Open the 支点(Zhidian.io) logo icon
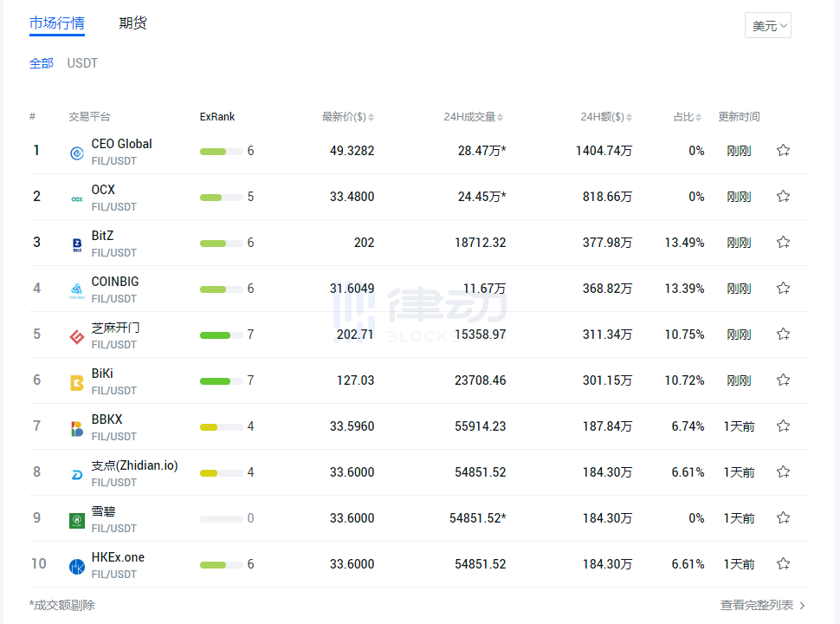 coord(77,475)
